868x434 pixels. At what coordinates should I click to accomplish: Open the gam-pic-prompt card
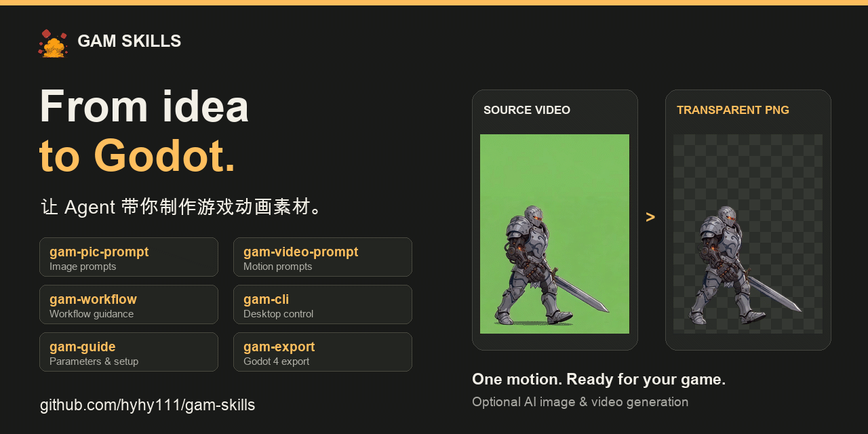pos(129,257)
